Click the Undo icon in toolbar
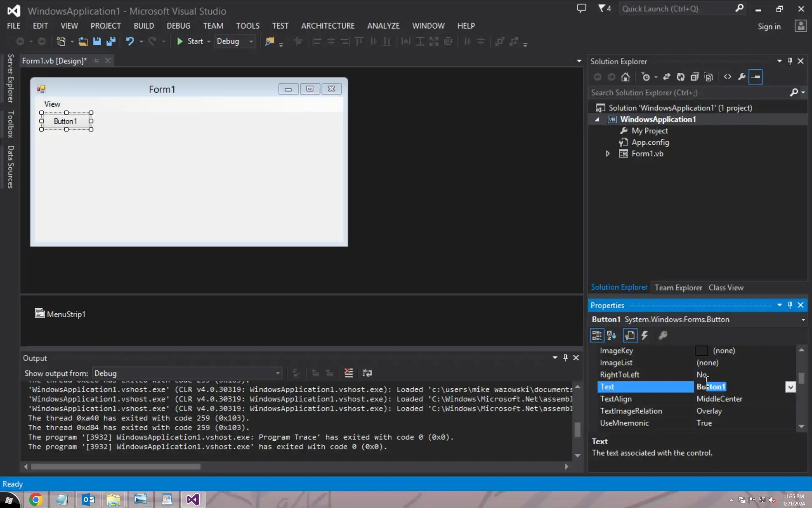Screen dimensions: 812x508 [130, 41]
